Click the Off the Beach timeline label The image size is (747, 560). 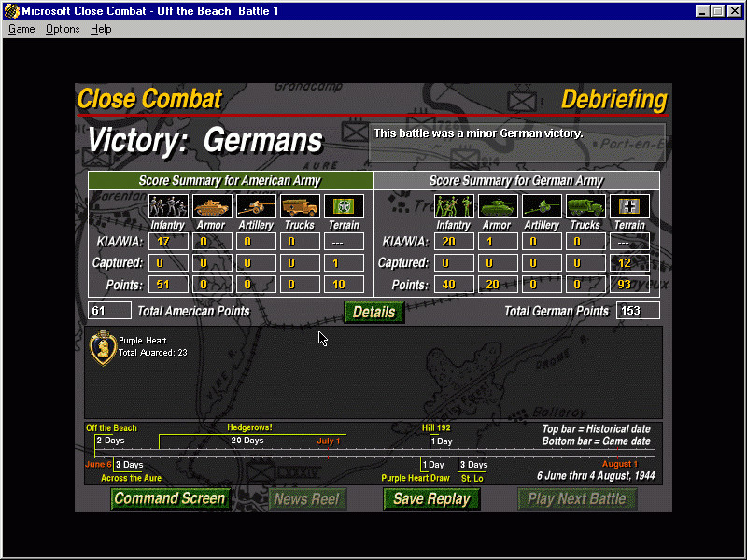pyautogui.click(x=111, y=428)
